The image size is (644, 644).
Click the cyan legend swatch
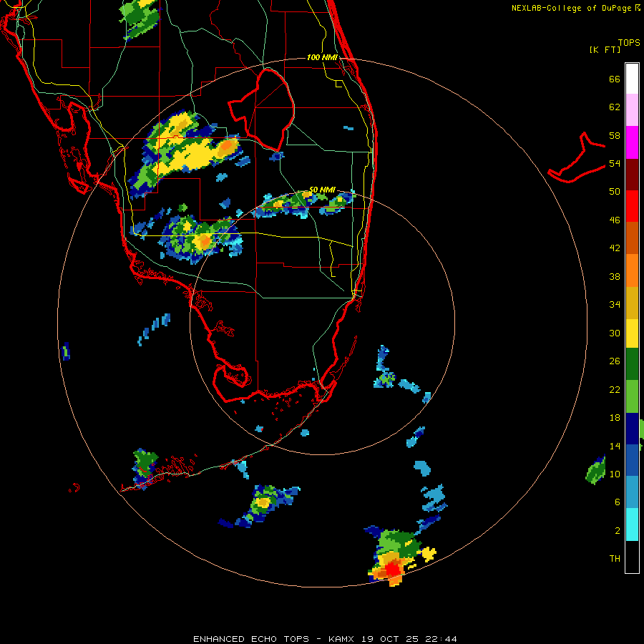(632, 525)
